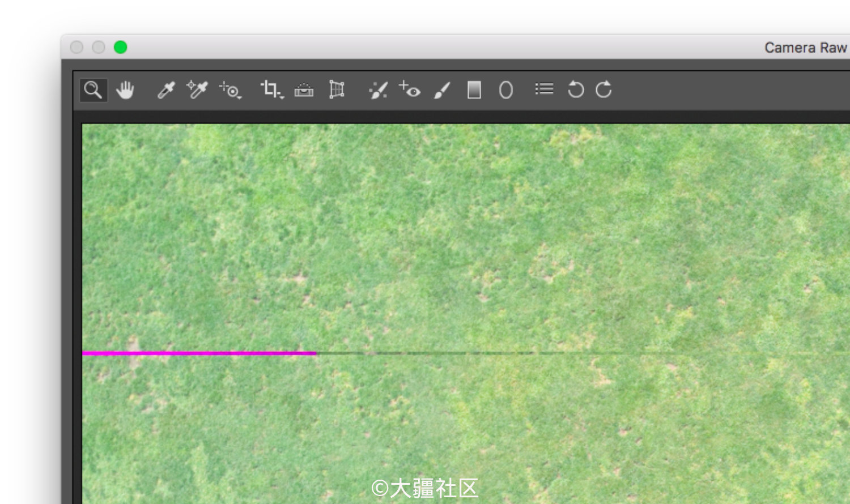Screen dimensions: 850x504
Task: Select the Hand tool
Action: pyautogui.click(x=125, y=89)
